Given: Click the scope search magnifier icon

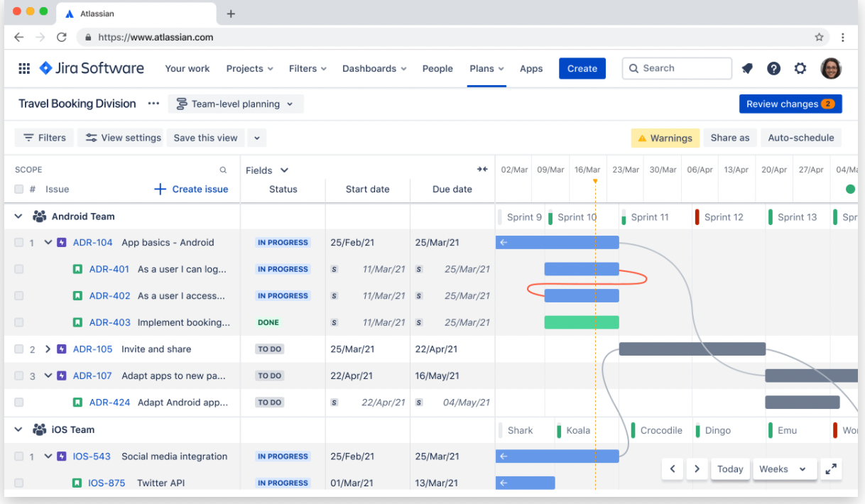Looking at the screenshot, I should [x=223, y=170].
